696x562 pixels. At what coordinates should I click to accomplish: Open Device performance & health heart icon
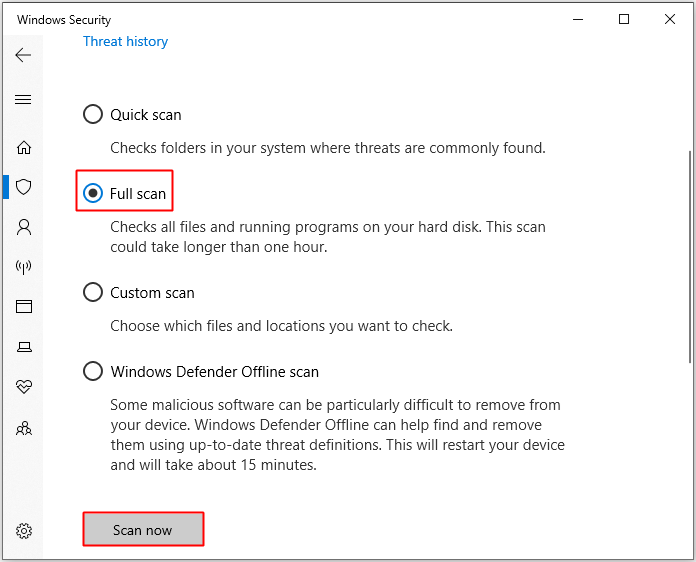pyautogui.click(x=24, y=387)
